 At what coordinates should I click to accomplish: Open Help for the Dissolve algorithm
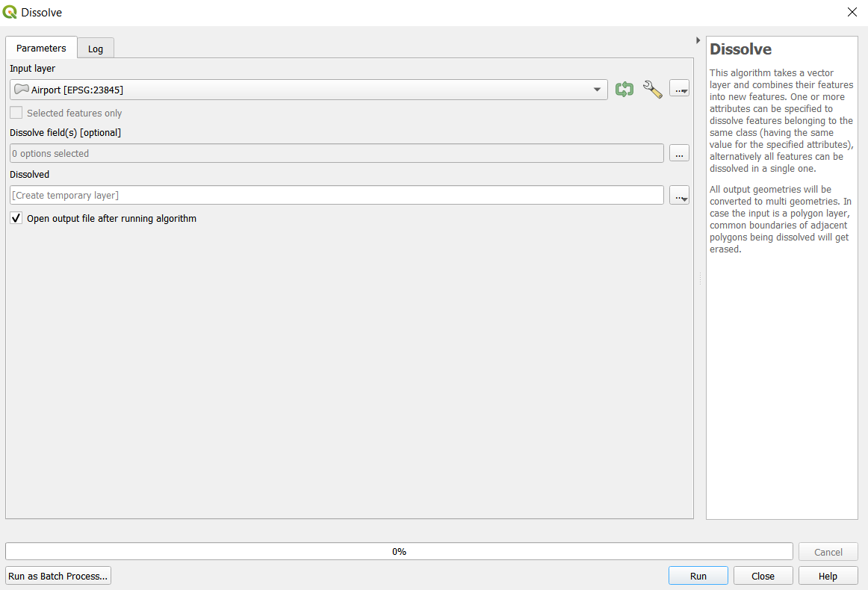coord(828,576)
